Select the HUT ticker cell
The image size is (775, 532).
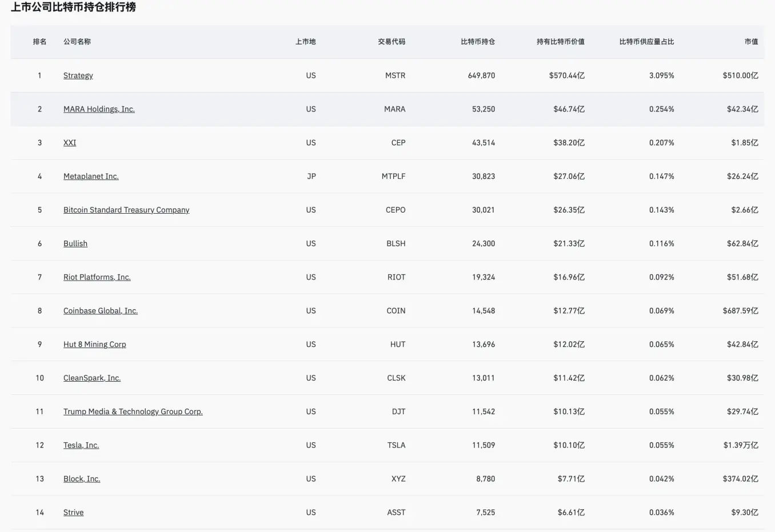pos(398,345)
